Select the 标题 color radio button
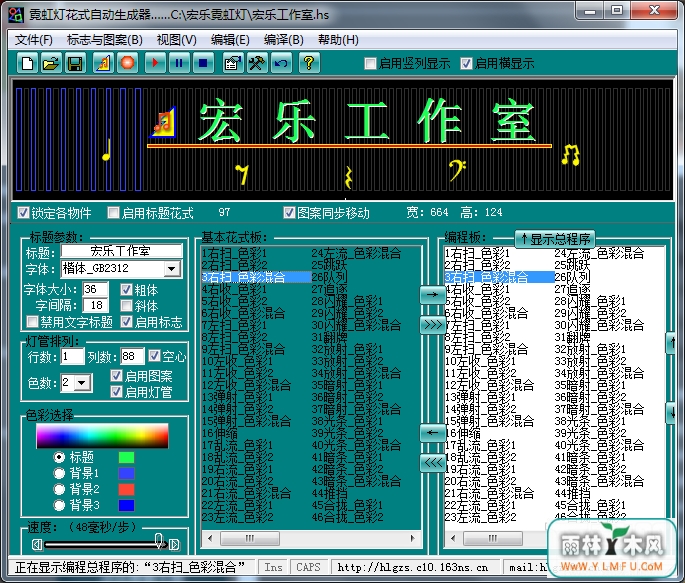 [59, 457]
